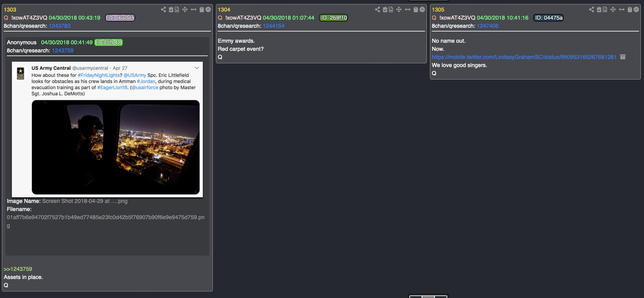Open 8chan thread link 1244154
644x298 pixels.
click(x=274, y=26)
